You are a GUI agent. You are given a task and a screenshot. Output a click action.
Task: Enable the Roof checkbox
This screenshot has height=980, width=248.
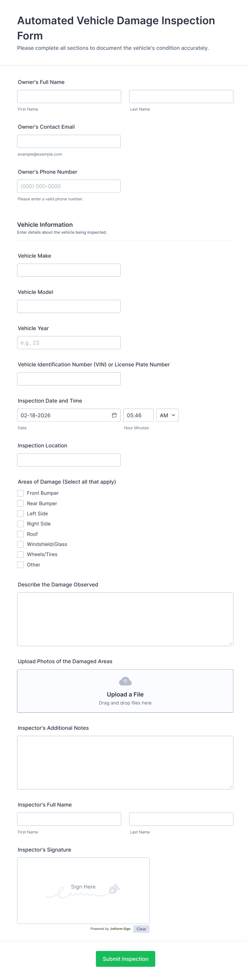click(21, 534)
